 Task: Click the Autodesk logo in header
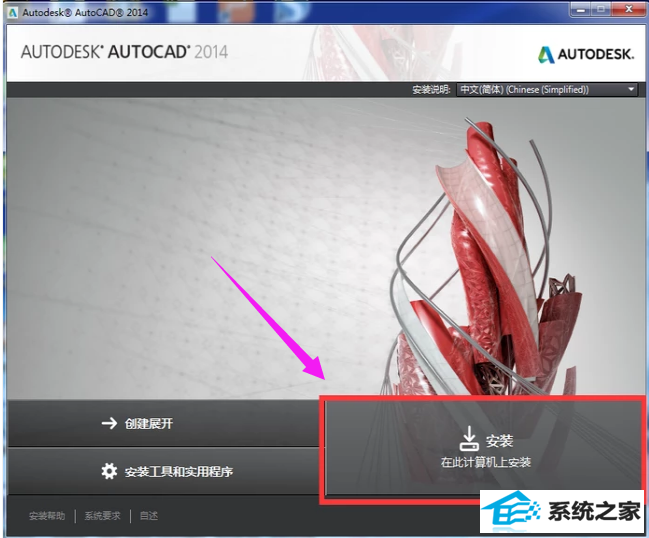tap(586, 54)
